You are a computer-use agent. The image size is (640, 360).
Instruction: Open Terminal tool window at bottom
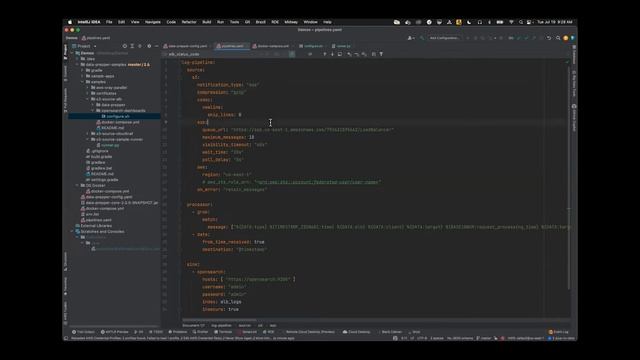tap(224, 332)
